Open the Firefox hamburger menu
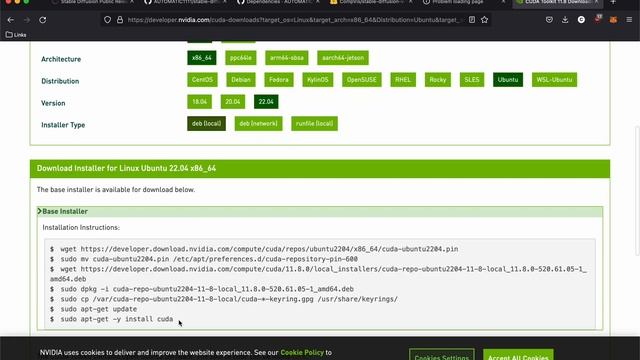Screen dimensions: 640x360 coord(629,20)
